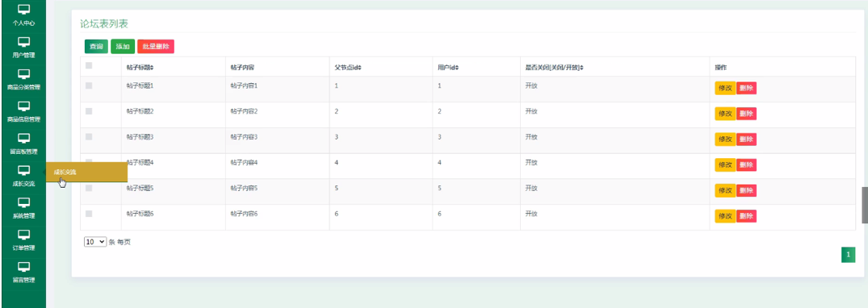Open the 商品信息管理 sidebar monitor icon
Screen dimensions: 868x308
23,106
